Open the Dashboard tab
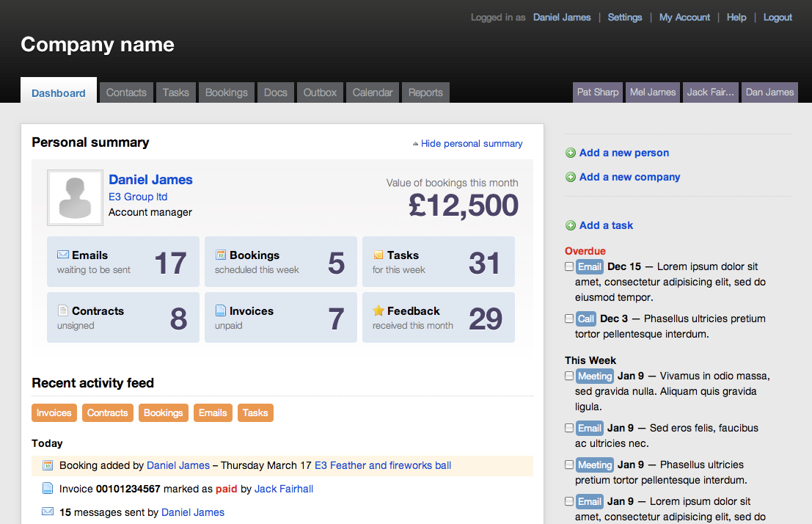This screenshot has width=812, height=524. pyautogui.click(x=59, y=92)
